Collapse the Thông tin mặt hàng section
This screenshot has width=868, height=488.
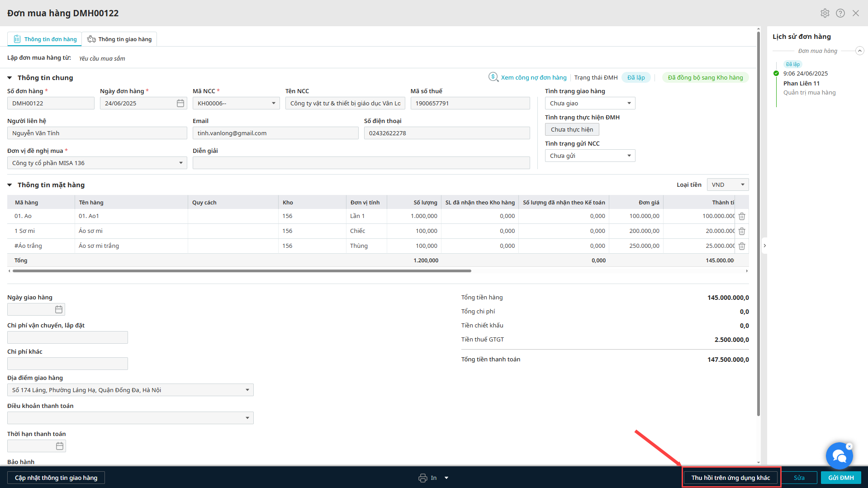point(9,185)
